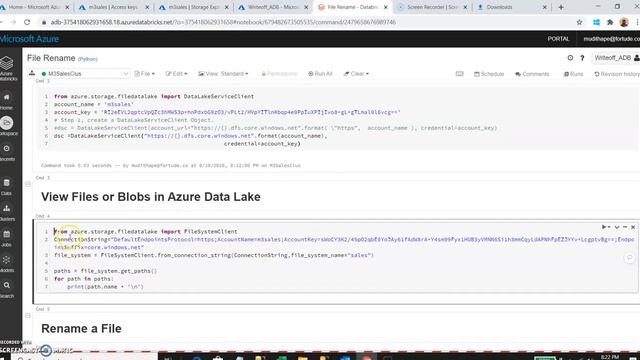640x360 pixels.
Task: Click the ConnectionString line in Cmd 4
Action: (x=344, y=243)
